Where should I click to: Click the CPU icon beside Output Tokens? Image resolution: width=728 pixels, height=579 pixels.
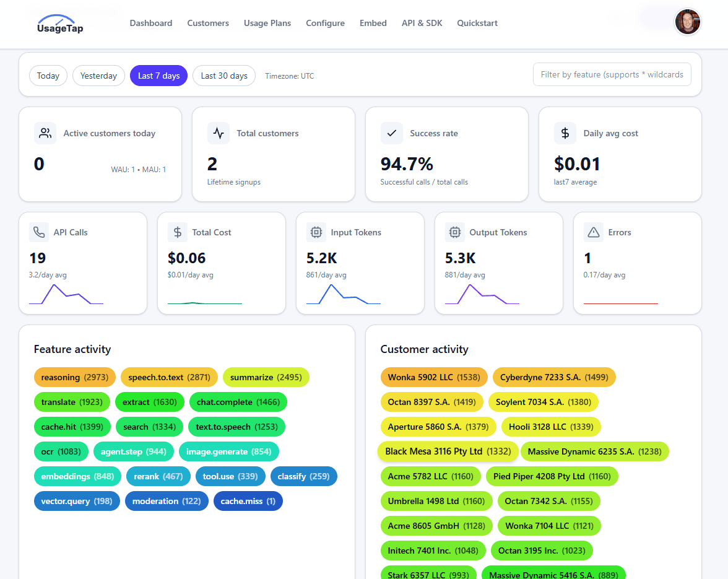click(455, 232)
